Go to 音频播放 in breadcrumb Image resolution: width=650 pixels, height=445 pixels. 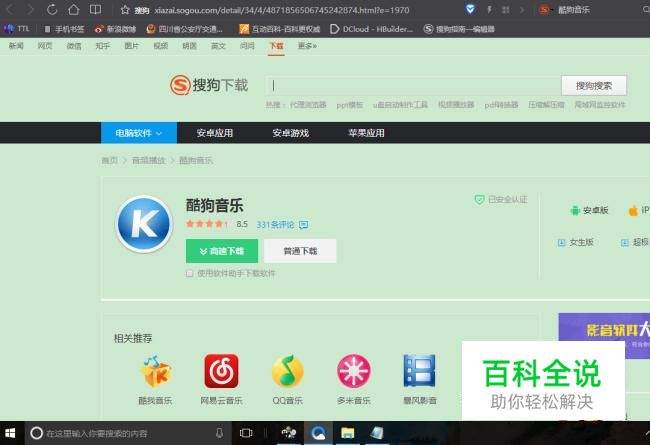coord(148,160)
